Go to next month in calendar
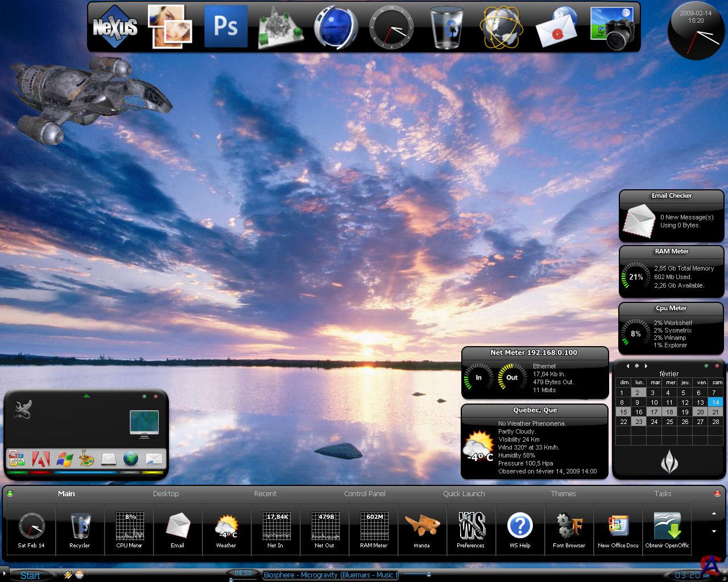The width and height of the screenshot is (728, 582). (x=646, y=366)
